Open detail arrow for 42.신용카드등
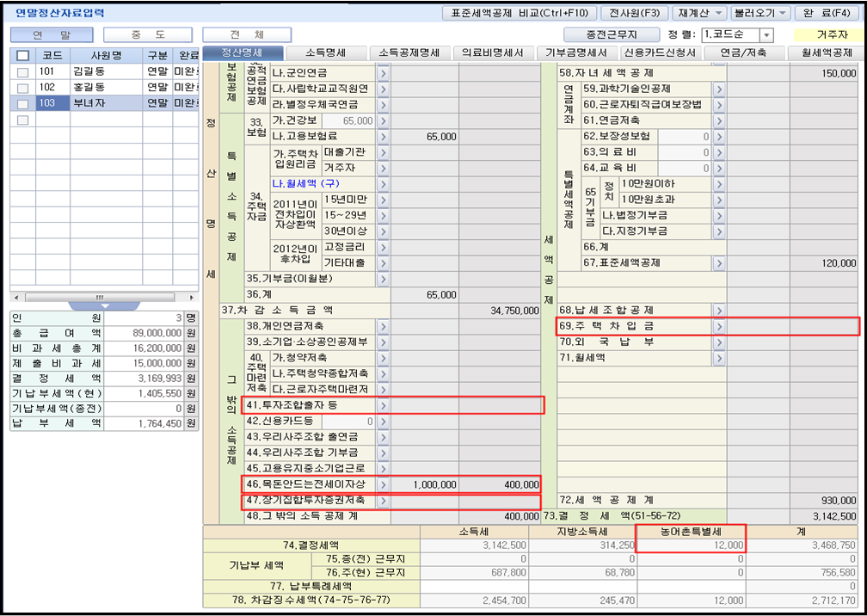 coord(383,422)
